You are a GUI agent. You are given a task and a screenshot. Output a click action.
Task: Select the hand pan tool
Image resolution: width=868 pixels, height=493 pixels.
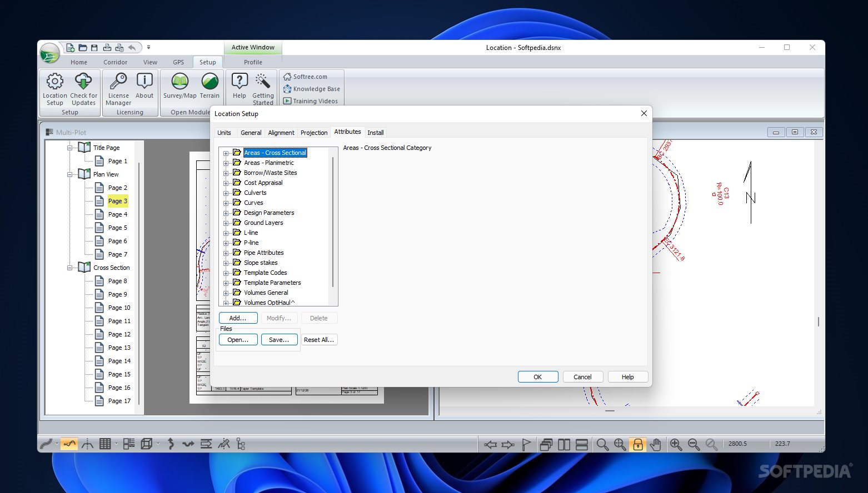pos(656,444)
